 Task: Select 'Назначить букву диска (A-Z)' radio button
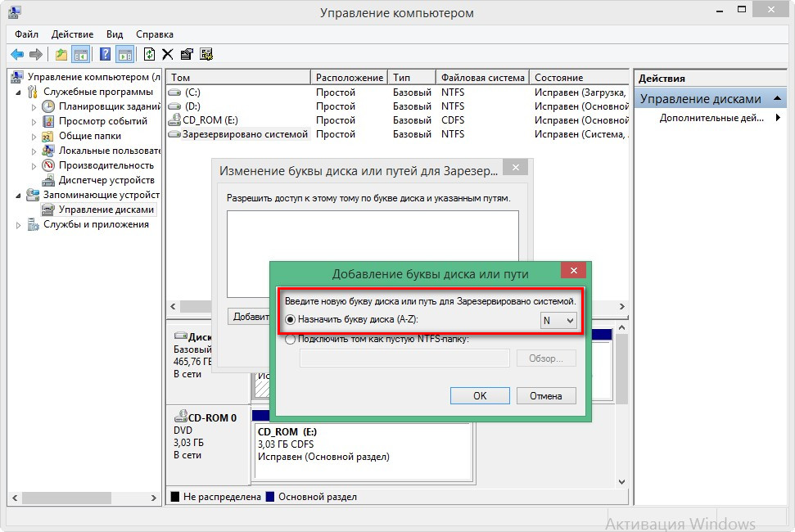pos(290,320)
